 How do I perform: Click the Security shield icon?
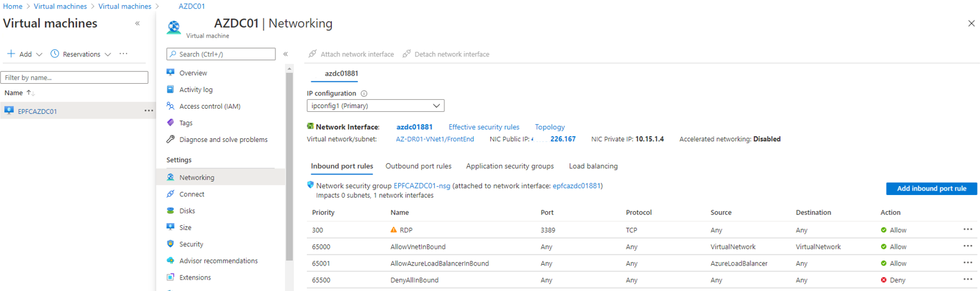170,244
